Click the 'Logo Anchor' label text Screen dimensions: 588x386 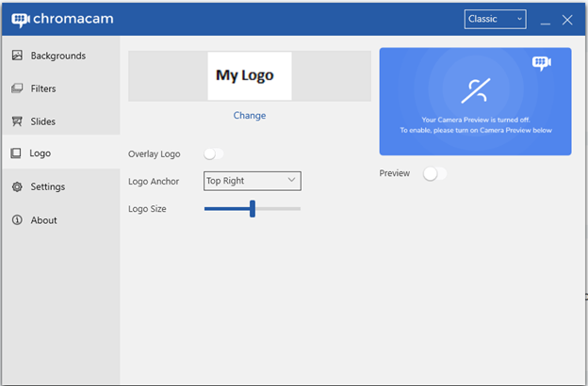click(x=154, y=182)
